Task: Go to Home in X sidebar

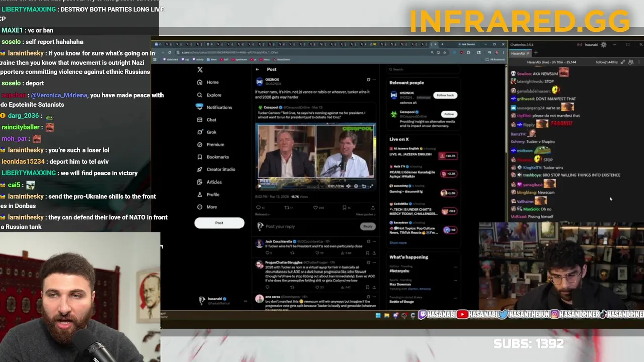Action: click(x=208, y=82)
